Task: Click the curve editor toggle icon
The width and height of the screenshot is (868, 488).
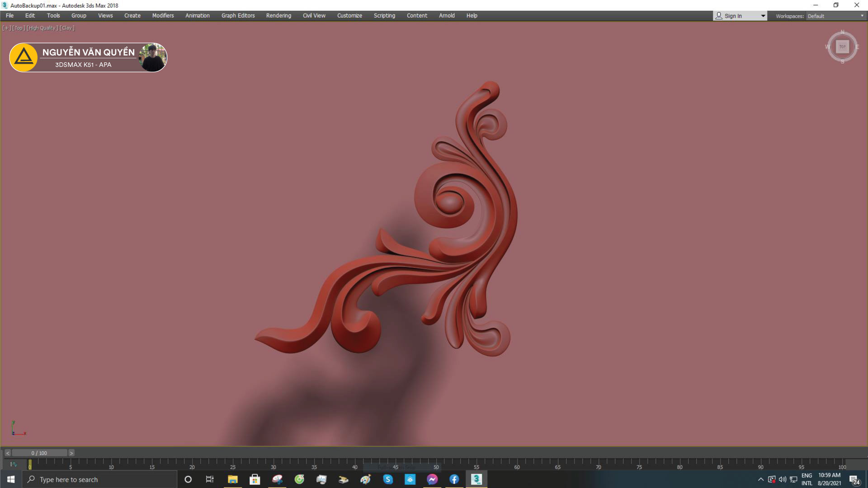Action: [x=13, y=464]
